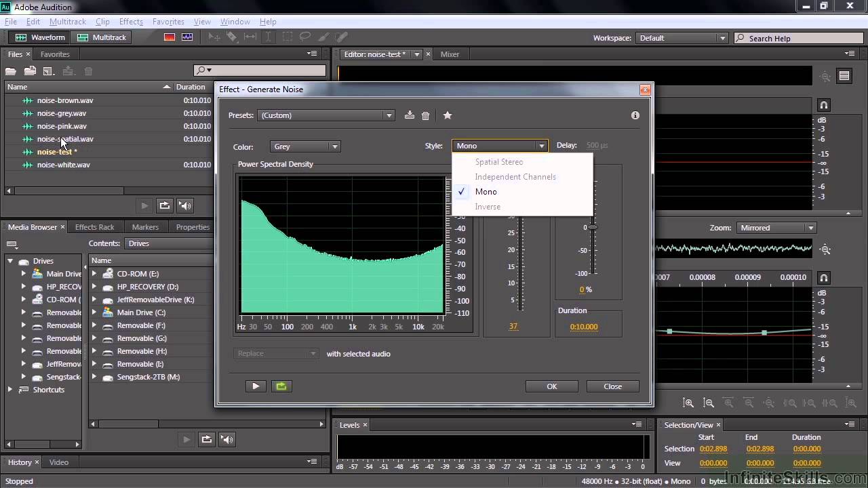Toggle loop preview in Generate Noise dialog
This screenshot has width=868, height=488.
tap(281, 386)
